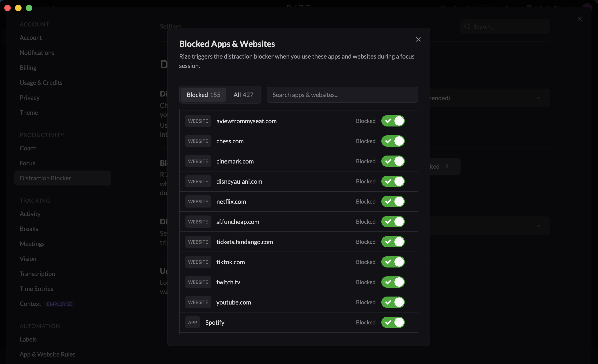598x364 pixels.
Task: Expand the lower settings dropdown chevron
Action: coord(538,226)
